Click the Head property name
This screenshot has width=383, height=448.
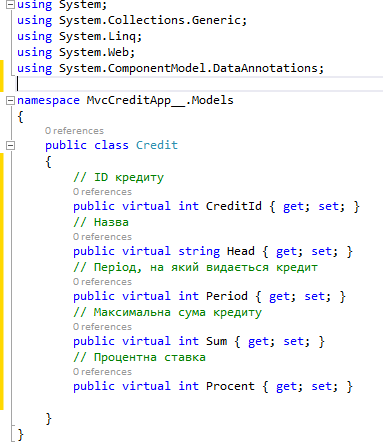(241, 251)
